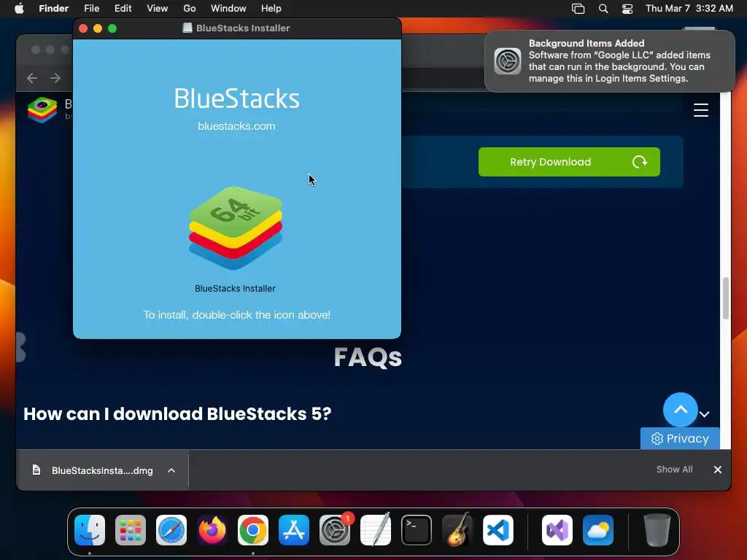Open the Apple menu
The height and width of the screenshot is (560, 747).
tap(19, 9)
